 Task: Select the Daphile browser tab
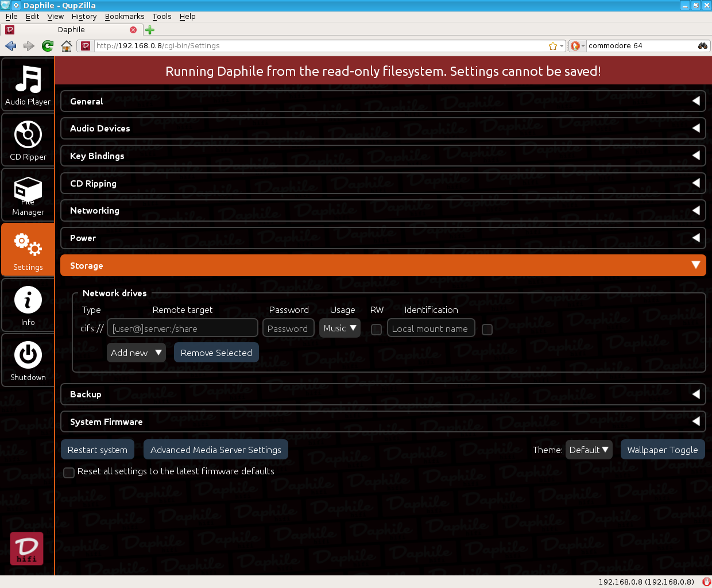click(x=71, y=30)
